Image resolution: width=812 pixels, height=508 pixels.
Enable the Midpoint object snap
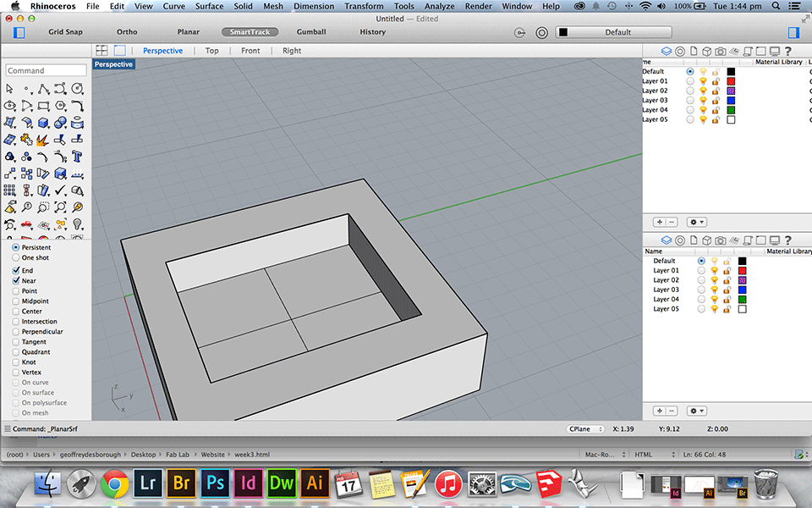pyautogui.click(x=15, y=301)
